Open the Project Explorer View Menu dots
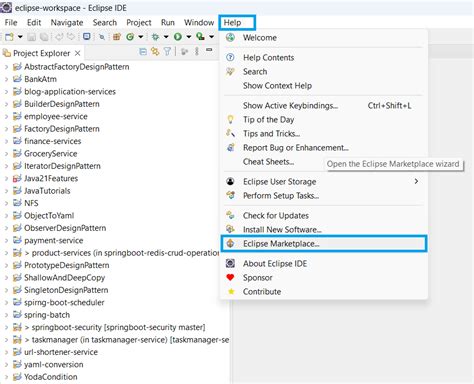Image resolution: width=474 pixels, height=384 pixels. point(197,51)
